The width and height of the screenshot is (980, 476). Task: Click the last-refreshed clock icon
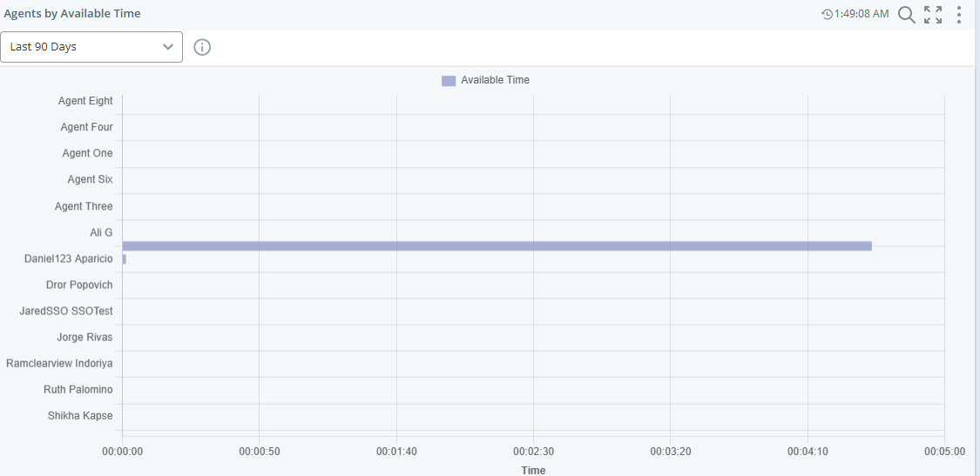[x=827, y=15]
